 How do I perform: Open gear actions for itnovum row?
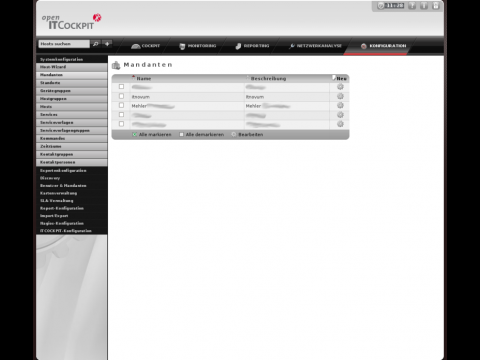click(340, 96)
